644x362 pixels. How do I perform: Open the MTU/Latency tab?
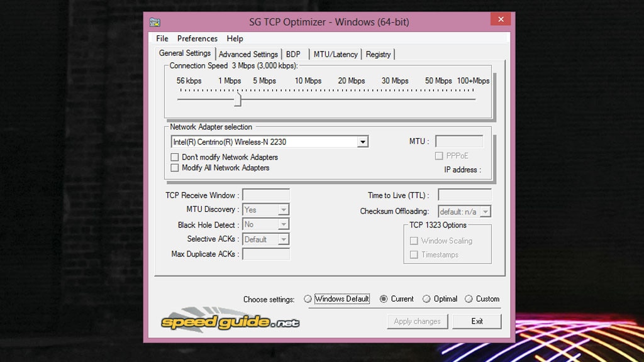tap(336, 54)
